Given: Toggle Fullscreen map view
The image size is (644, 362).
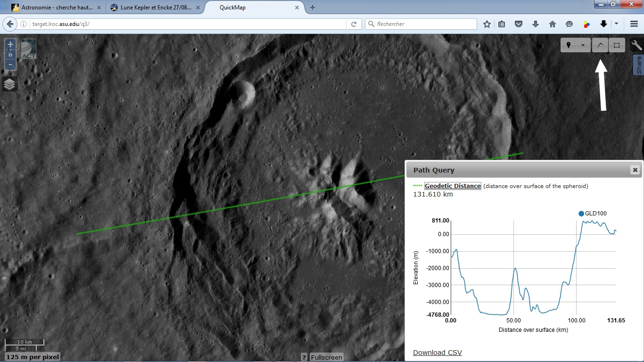Looking at the screenshot, I should click(x=326, y=357).
